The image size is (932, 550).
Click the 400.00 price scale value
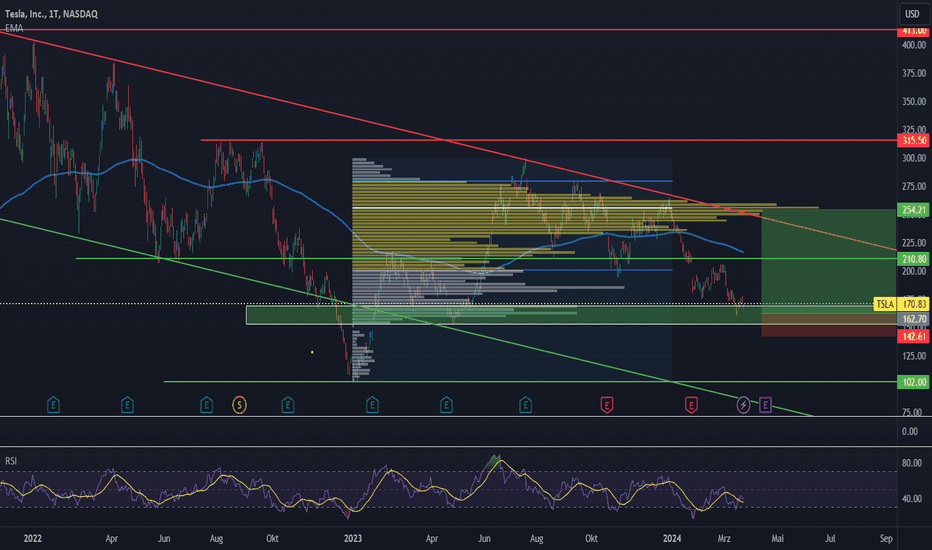coord(914,45)
